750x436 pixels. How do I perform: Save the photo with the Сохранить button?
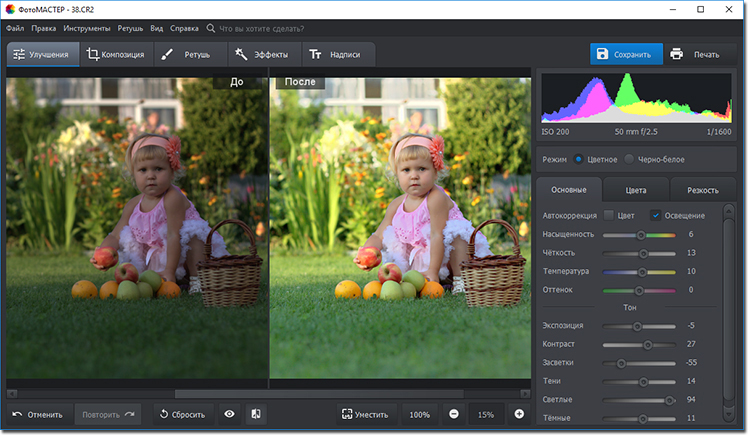point(625,54)
